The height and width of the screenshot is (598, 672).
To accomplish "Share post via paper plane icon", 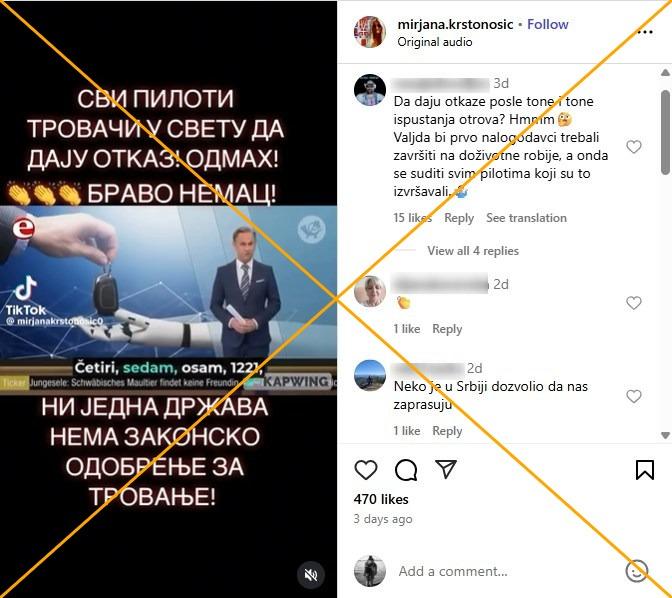I will [x=446, y=469].
